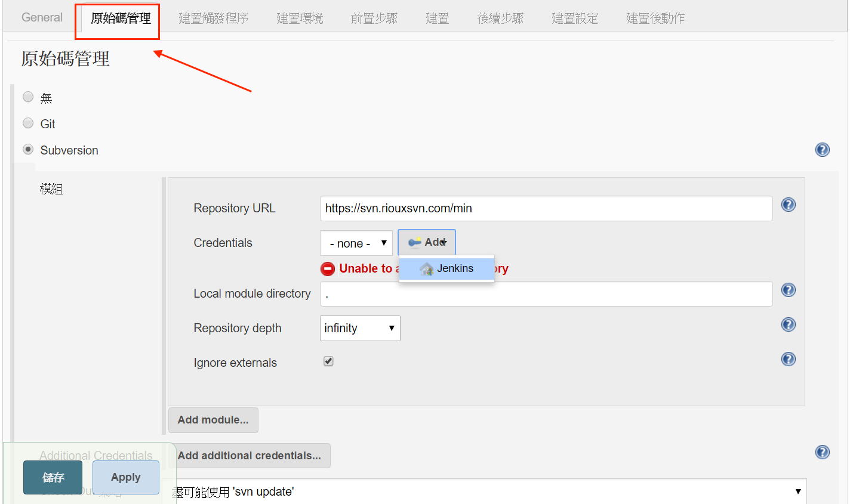853x504 pixels.
Task: Click the 模組 label
Action: [51, 189]
